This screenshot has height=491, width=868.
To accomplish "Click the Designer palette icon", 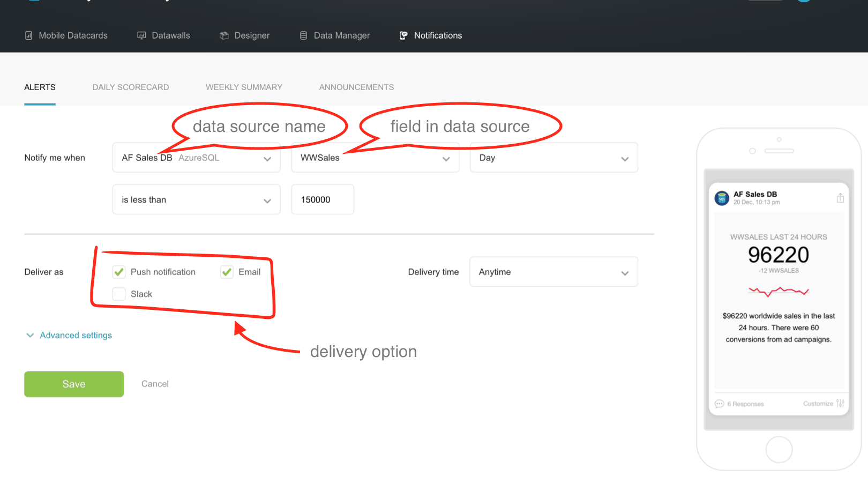I will (224, 35).
